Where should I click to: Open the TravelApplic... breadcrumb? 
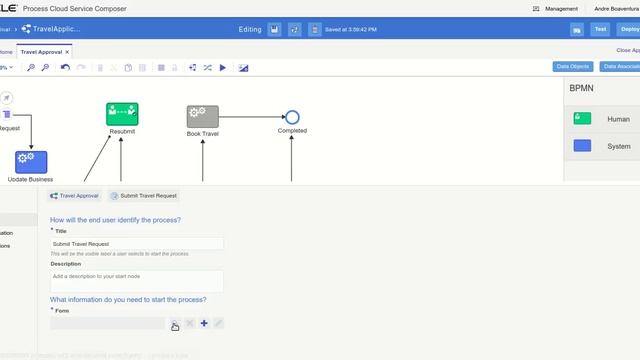51,29
